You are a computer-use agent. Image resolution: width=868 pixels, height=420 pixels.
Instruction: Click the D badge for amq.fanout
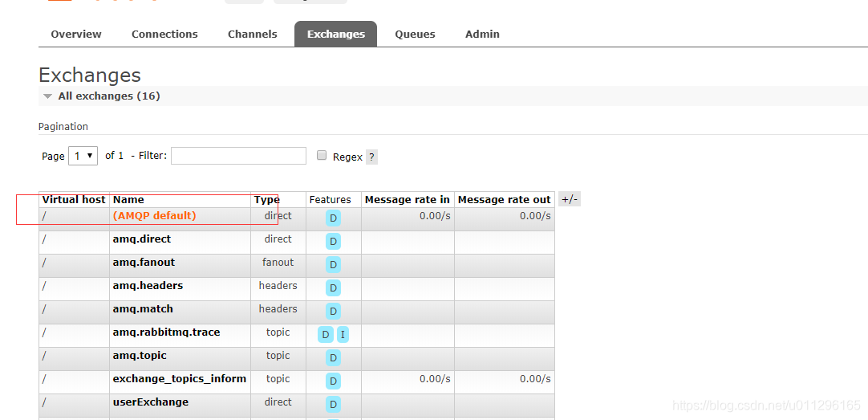coord(333,264)
